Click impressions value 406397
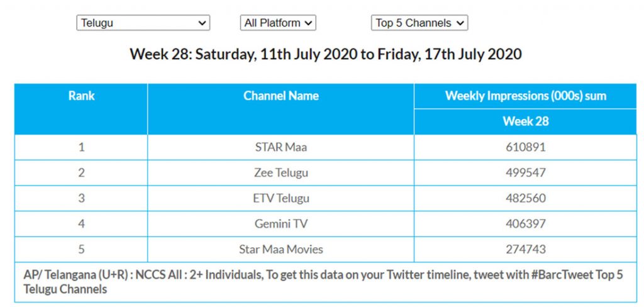This screenshot has width=644, height=307. point(525,224)
